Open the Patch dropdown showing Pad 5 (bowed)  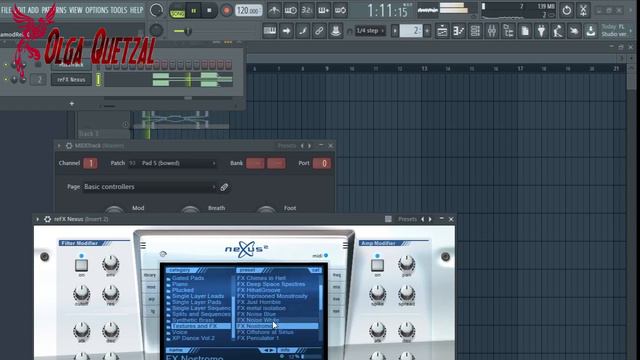tap(173, 163)
